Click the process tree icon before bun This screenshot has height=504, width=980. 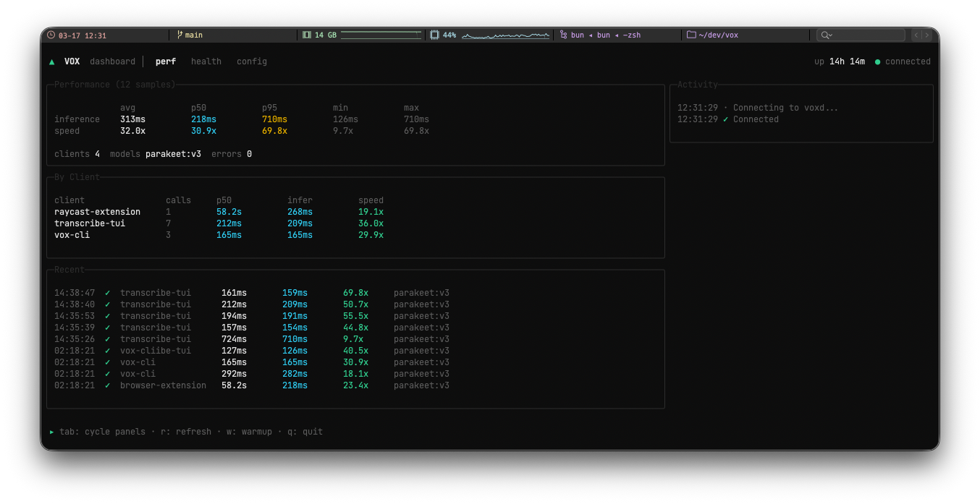pyautogui.click(x=563, y=35)
